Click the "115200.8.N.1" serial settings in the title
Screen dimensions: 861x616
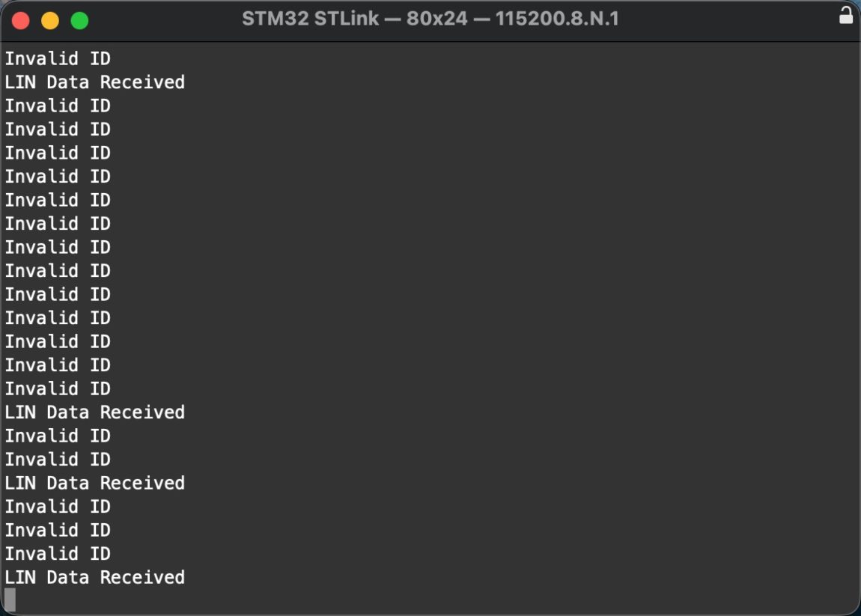tap(557, 19)
